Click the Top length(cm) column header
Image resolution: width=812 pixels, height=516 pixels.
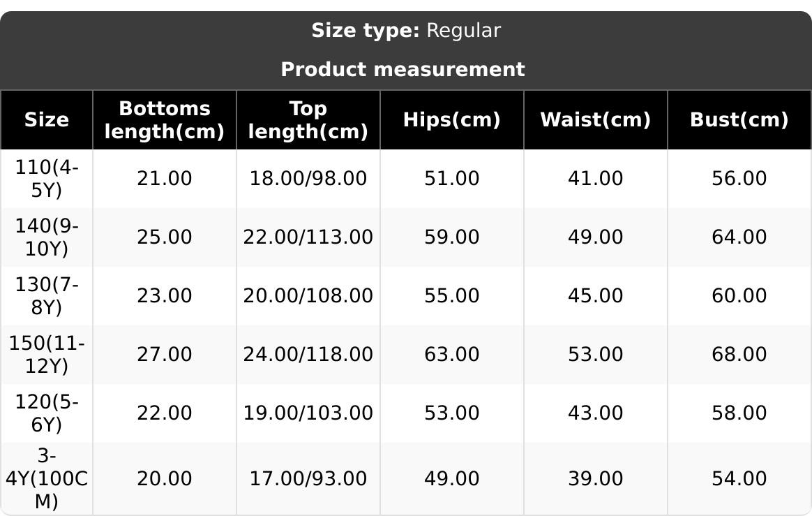pyautogui.click(x=308, y=119)
